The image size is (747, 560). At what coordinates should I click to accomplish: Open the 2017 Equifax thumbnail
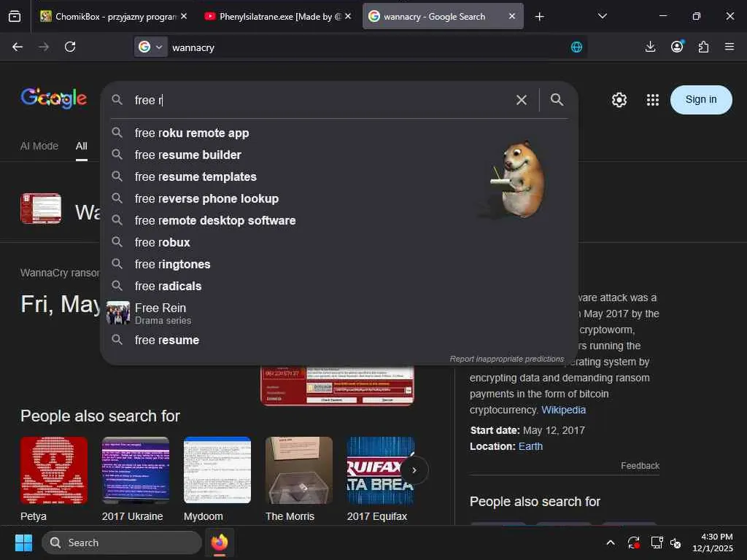click(x=381, y=470)
